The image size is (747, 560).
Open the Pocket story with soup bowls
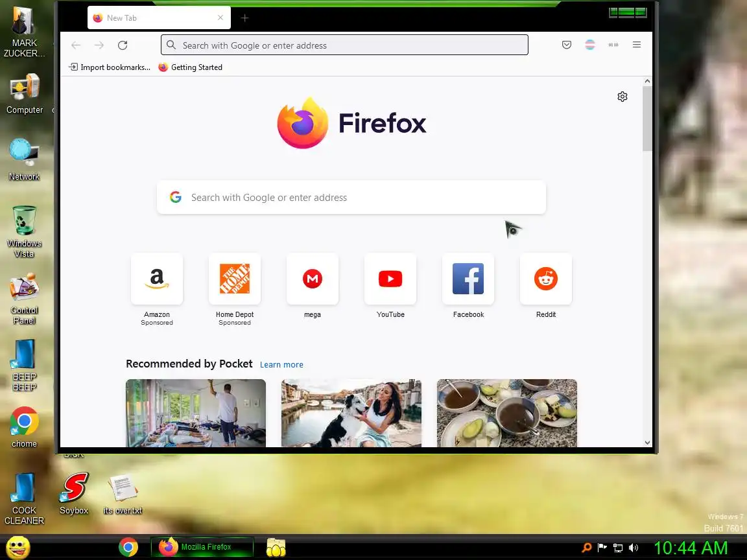(x=507, y=413)
